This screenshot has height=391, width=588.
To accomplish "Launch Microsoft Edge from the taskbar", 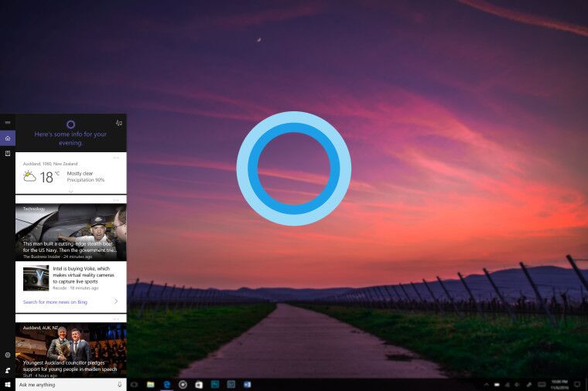I will tap(166, 384).
